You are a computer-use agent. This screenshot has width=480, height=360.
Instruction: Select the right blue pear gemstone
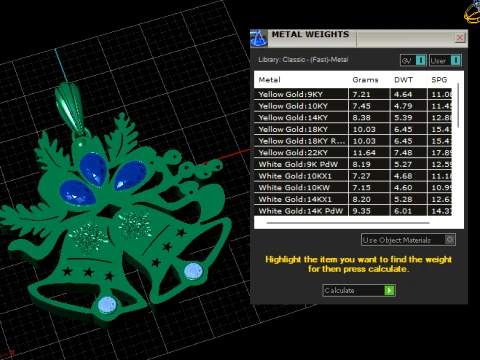click(130, 175)
